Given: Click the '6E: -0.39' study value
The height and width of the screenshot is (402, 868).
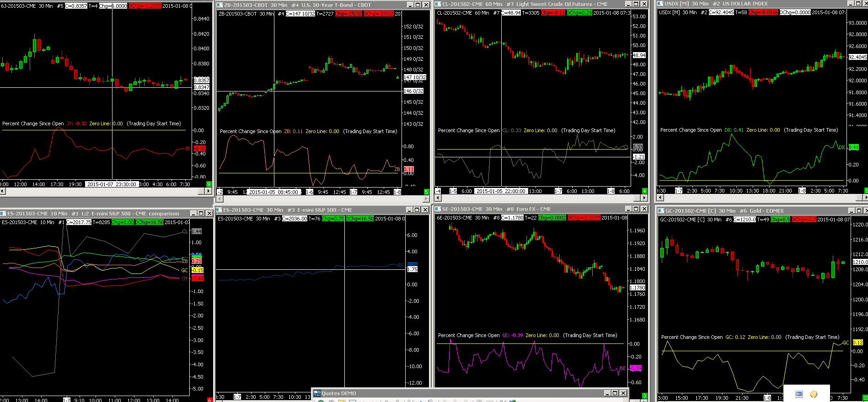Looking at the screenshot, I should [x=513, y=335].
